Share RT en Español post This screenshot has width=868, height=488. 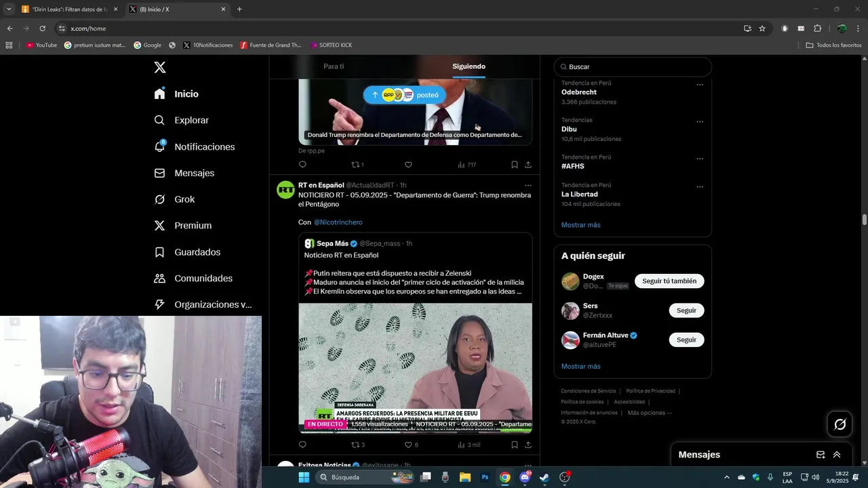click(x=528, y=445)
